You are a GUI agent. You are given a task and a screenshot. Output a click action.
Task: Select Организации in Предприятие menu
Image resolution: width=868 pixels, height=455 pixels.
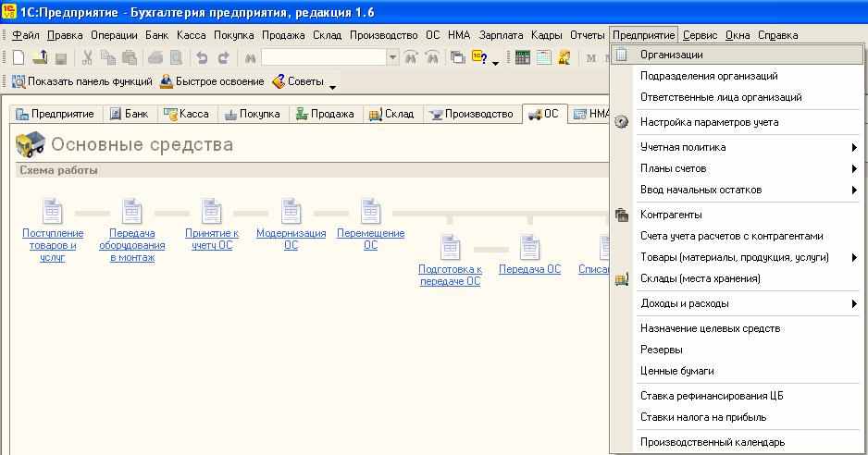737,55
